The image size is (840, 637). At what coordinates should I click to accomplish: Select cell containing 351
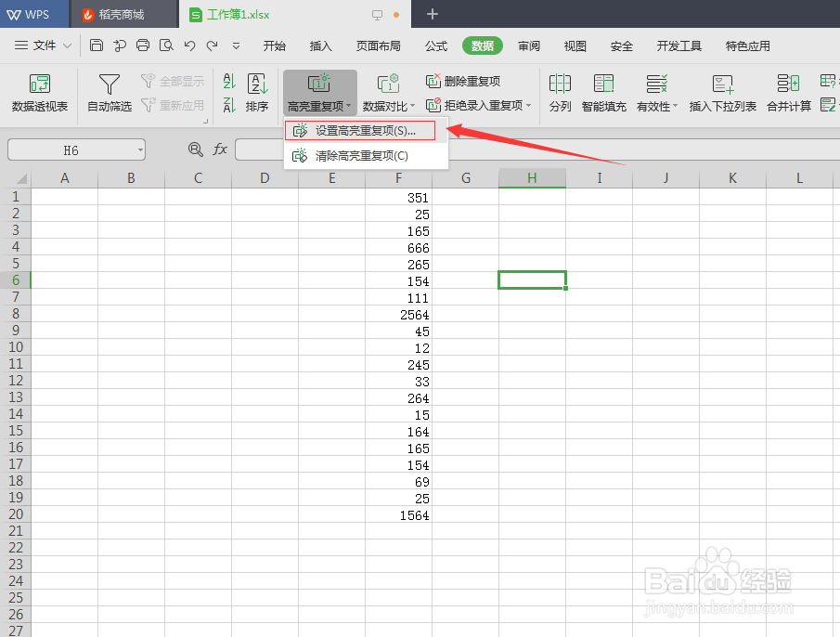[398, 197]
